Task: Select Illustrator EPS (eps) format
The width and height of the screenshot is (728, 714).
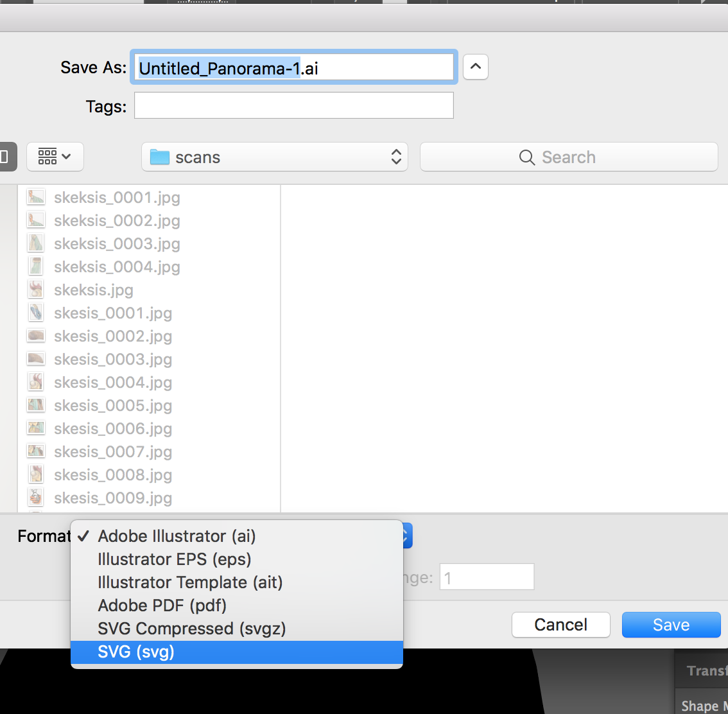Action: [237, 559]
